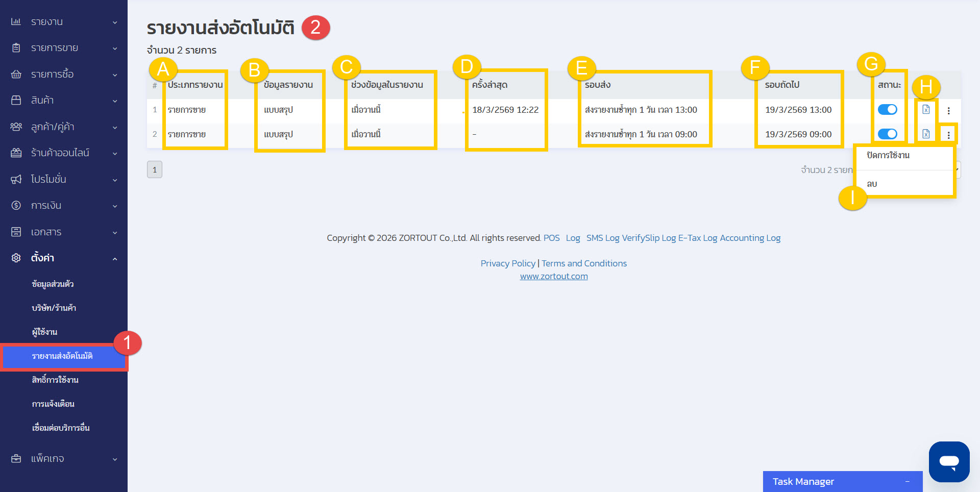Open the Privacy Policy link
This screenshot has height=492, width=980.
[x=507, y=263]
